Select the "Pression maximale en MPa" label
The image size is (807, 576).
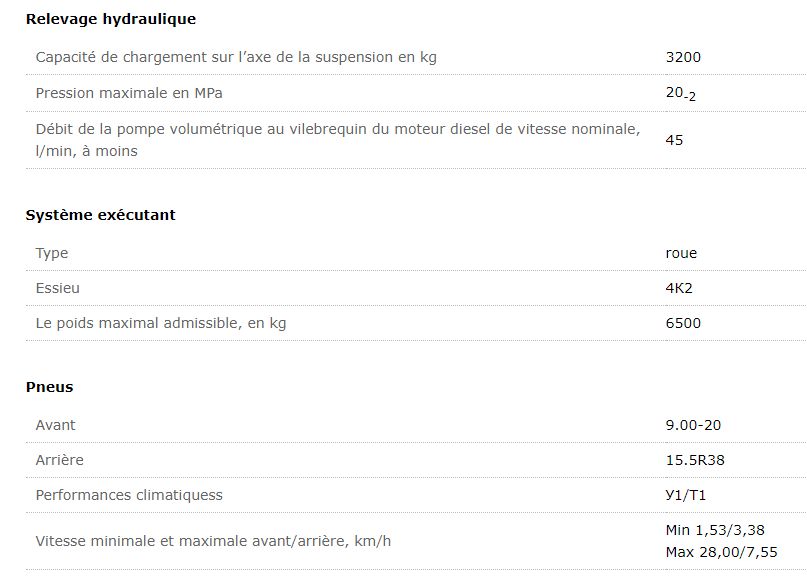(x=129, y=93)
